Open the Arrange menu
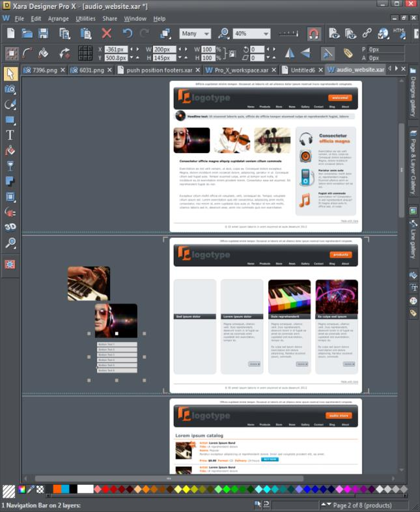420x512 pixels. (59, 19)
